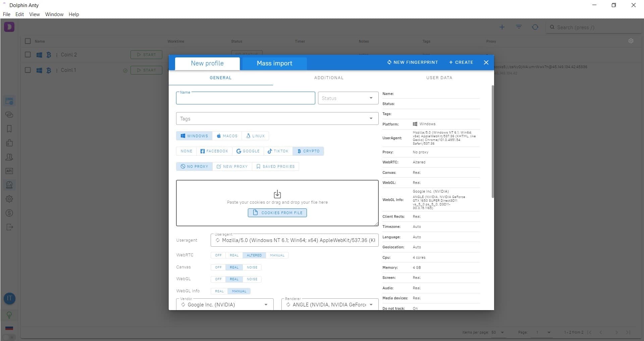Select the Windows platform option
This screenshot has height=341, width=644.
[194, 136]
